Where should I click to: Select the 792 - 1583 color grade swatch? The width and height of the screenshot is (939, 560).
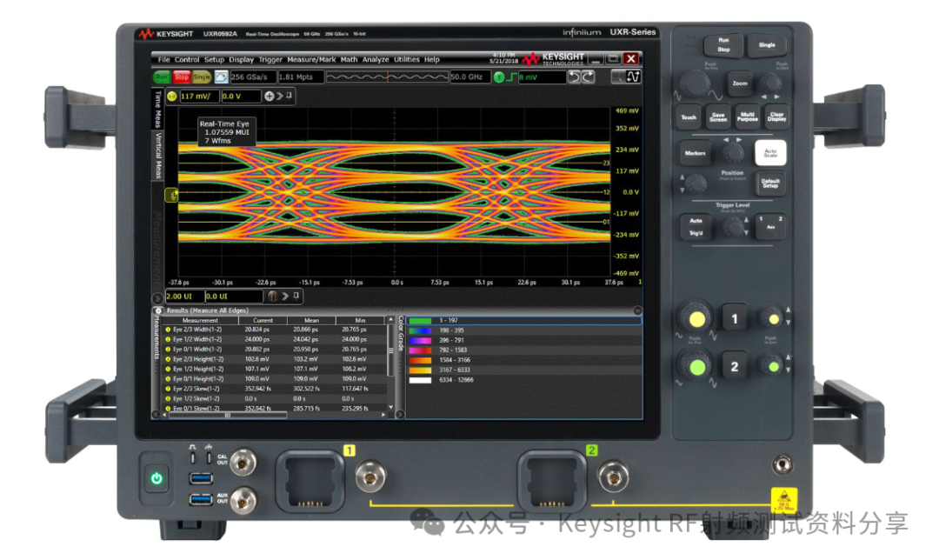[x=420, y=350]
